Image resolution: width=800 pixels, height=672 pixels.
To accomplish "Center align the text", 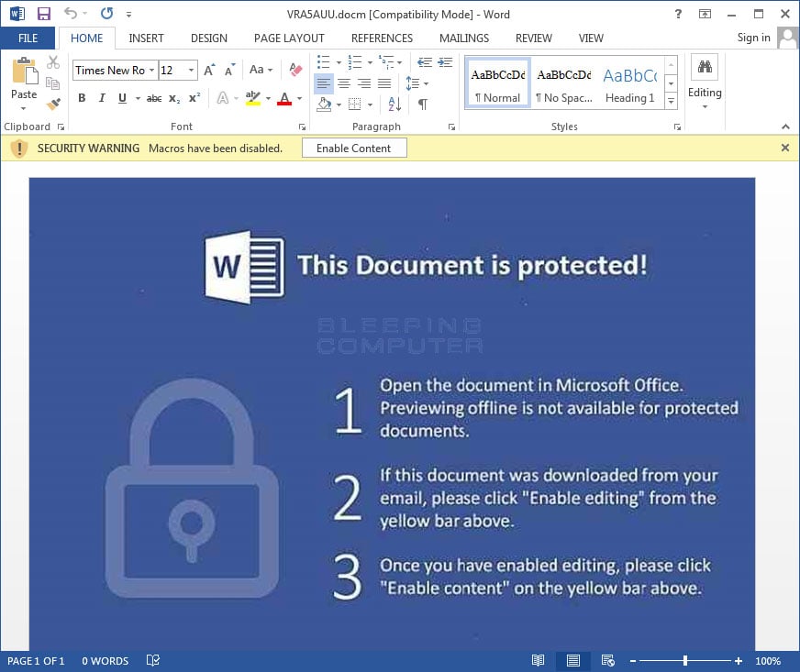I will pos(344,83).
